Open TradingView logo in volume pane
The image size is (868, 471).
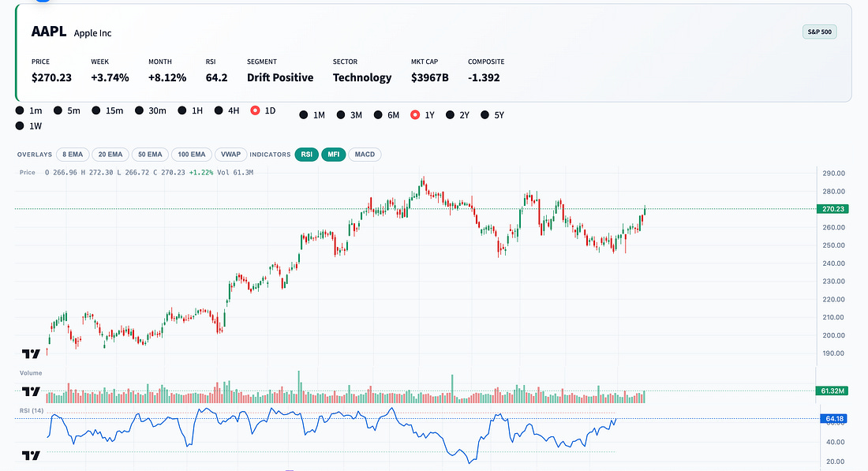pyautogui.click(x=31, y=391)
